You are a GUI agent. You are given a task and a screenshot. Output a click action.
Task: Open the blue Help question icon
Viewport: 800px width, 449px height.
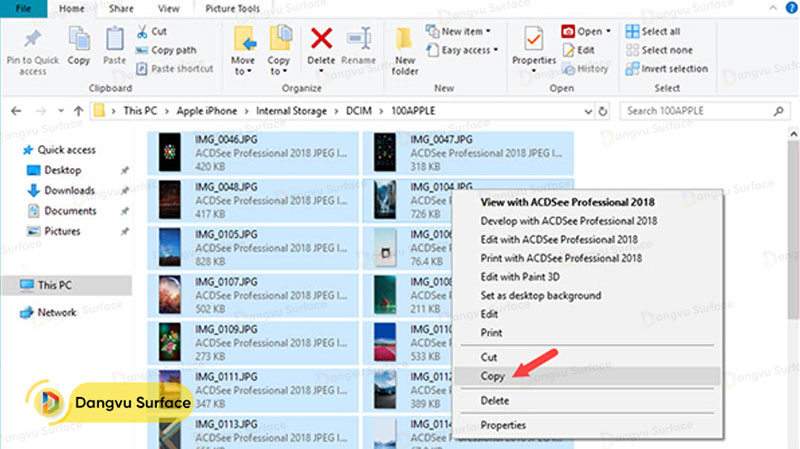click(791, 8)
